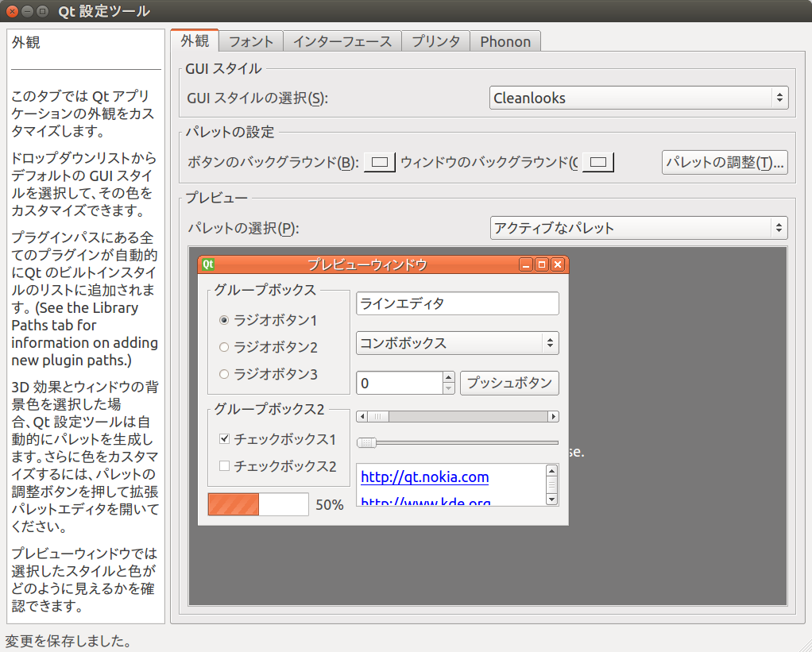Click the down arrow on the link list scrollbar
812x652 pixels.
click(x=551, y=500)
